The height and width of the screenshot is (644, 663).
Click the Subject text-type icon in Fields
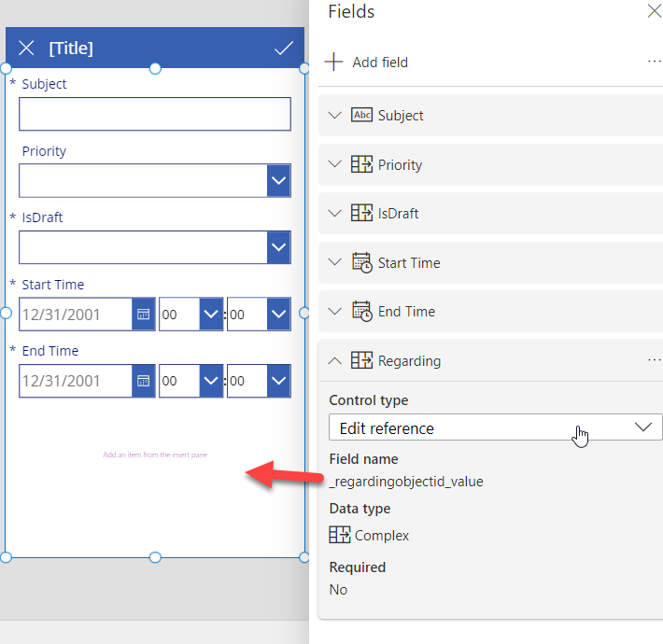click(361, 115)
